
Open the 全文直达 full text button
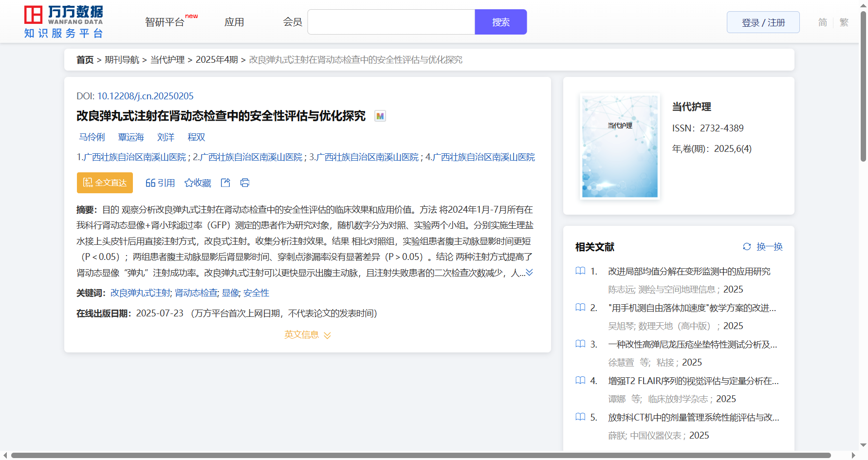pyautogui.click(x=105, y=183)
